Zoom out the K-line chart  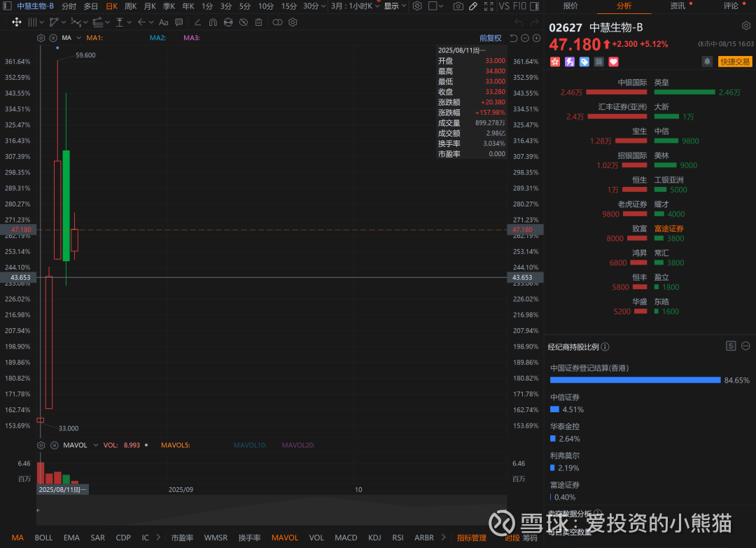tap(525, 38)
